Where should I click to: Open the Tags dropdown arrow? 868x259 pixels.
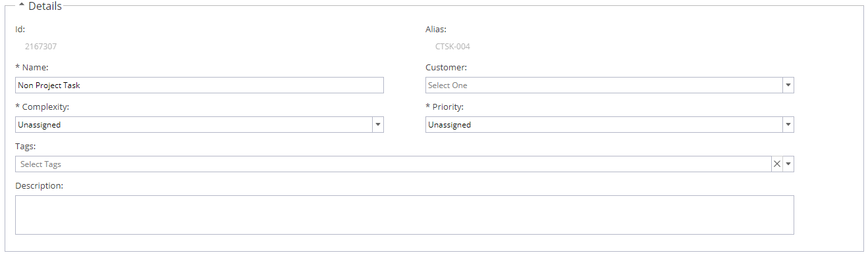click(788, 164)
